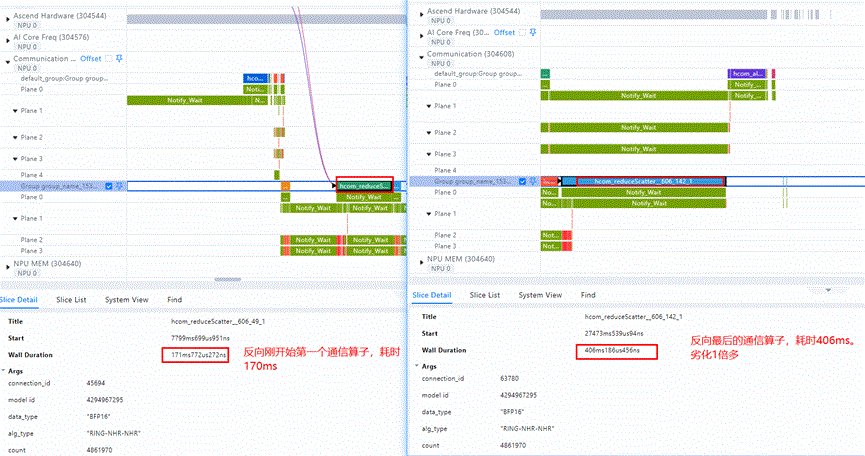Viewport: 865px width, 456px height.
Task: Open the Slice Detail tab in right panel
Action: point(432,295)
